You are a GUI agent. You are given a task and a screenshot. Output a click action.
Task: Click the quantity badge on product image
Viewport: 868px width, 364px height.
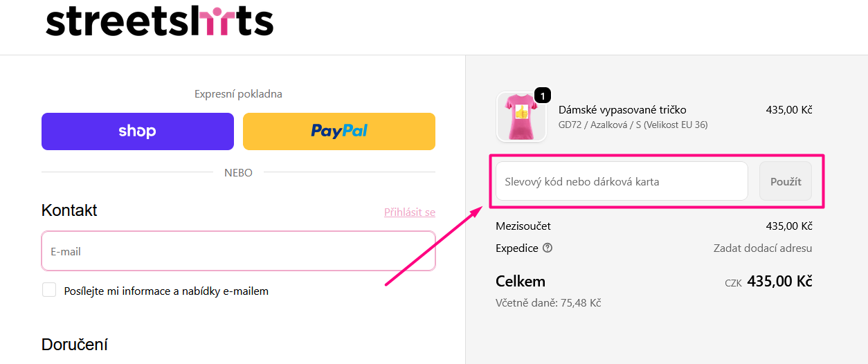pos(543,95)
